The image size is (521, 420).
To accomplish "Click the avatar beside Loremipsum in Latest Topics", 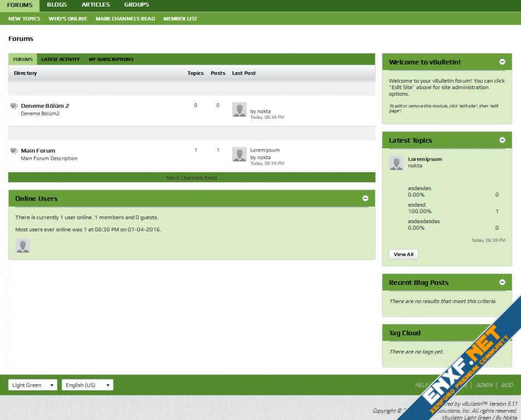I will [x=396, y=163].
